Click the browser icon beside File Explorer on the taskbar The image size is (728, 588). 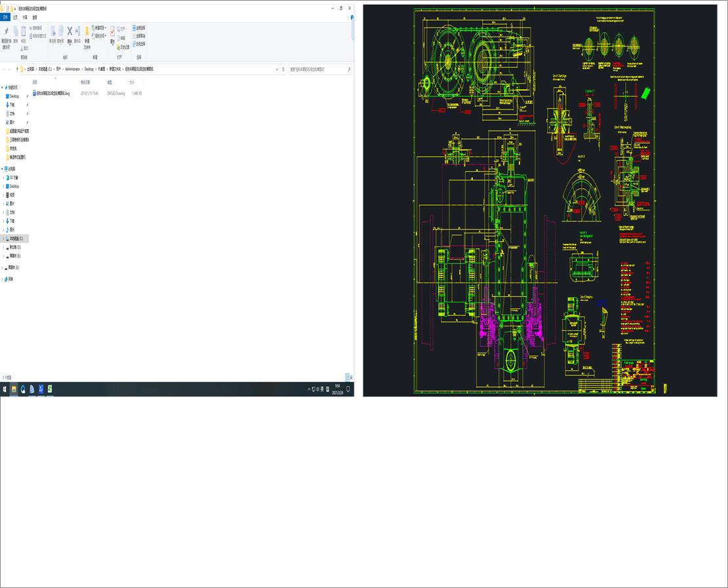[23, 389]
